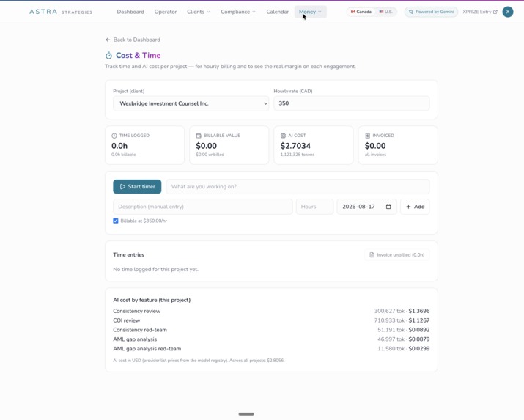Select the Consistency red-team row
Screen dimensions: 524x420
[271, 330]
